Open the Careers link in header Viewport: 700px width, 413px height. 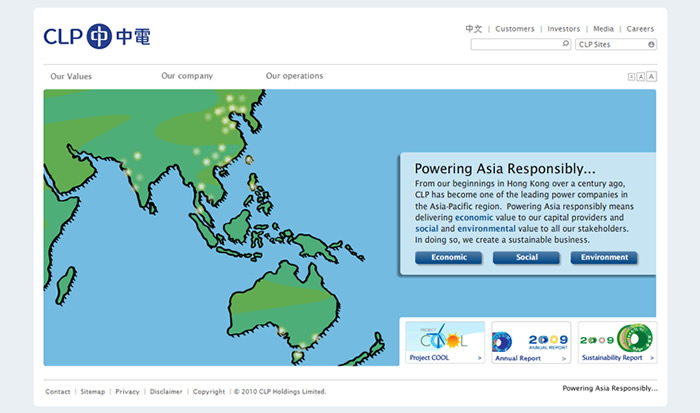click(640, 29)
